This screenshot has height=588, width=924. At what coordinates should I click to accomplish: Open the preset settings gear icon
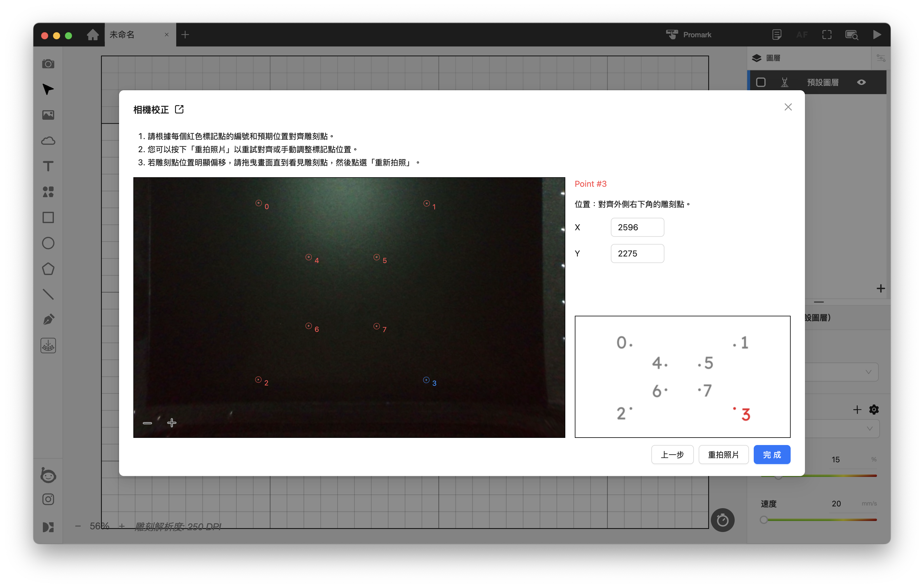pos(874,409)
